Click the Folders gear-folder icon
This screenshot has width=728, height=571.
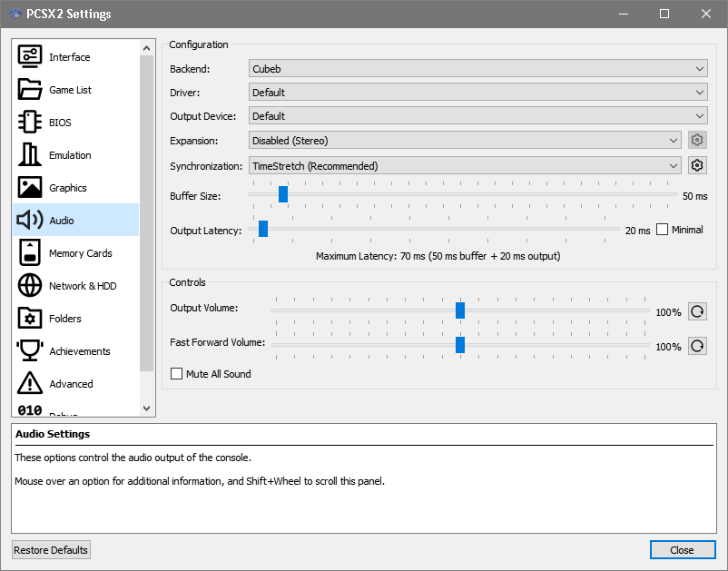30,319
